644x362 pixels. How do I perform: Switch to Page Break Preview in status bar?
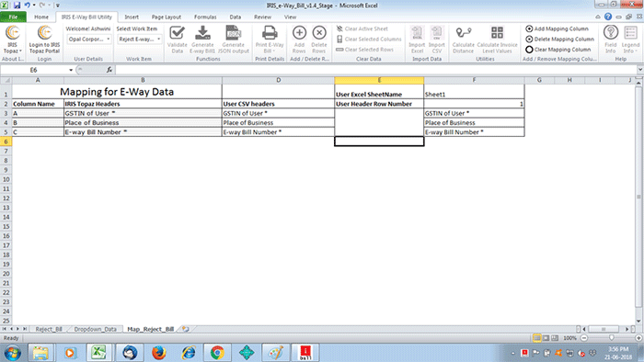555,338
